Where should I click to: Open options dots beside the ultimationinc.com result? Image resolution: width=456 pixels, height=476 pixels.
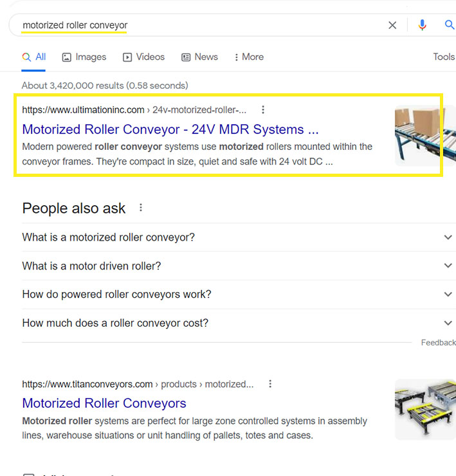263,109
